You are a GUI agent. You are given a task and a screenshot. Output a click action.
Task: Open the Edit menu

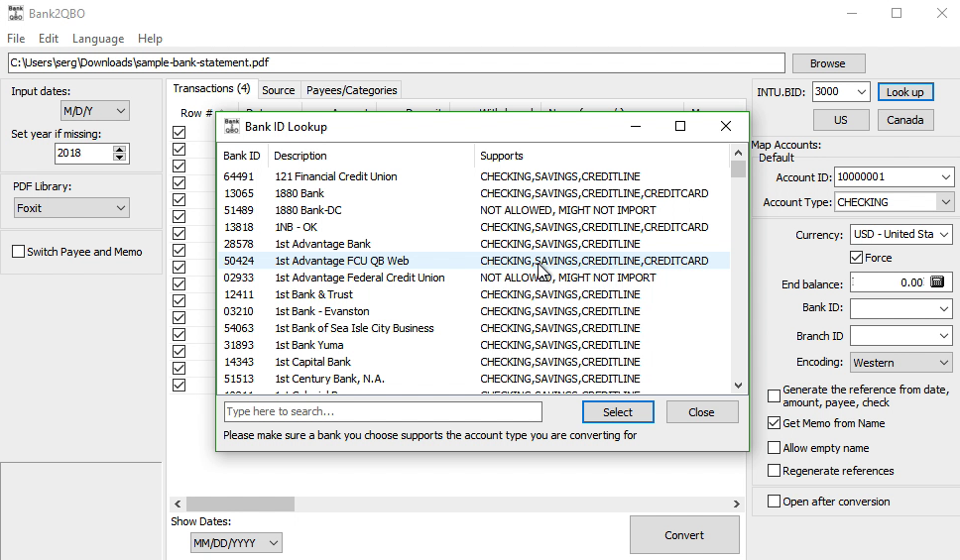[49, 39]
